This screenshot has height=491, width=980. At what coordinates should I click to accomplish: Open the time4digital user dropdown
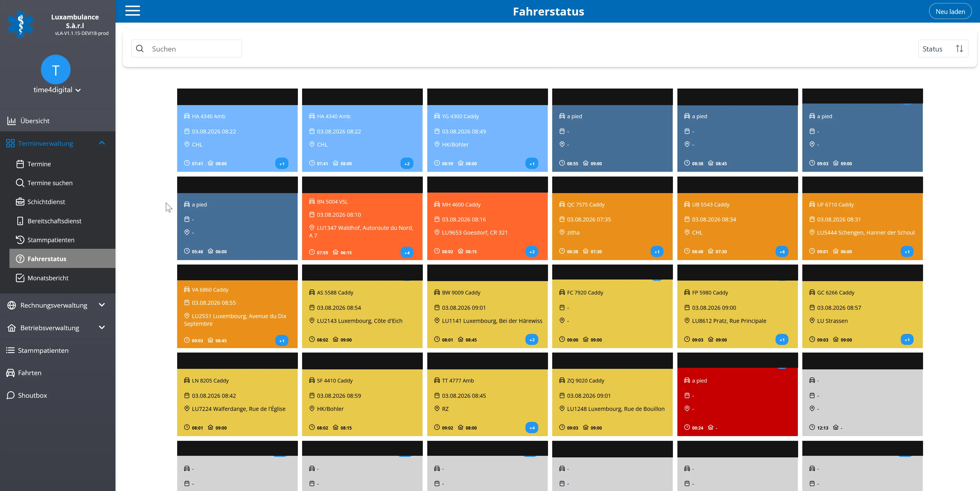click(x=57, y=90)
